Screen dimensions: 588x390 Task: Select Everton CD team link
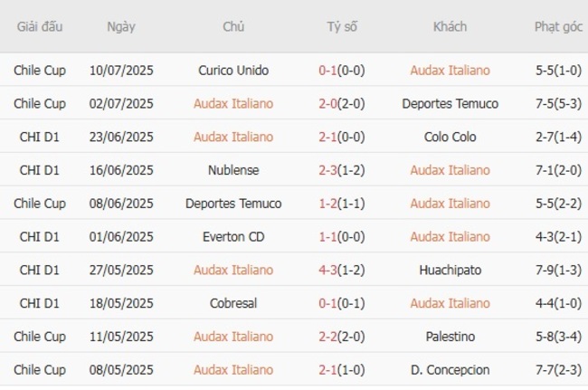233,236
